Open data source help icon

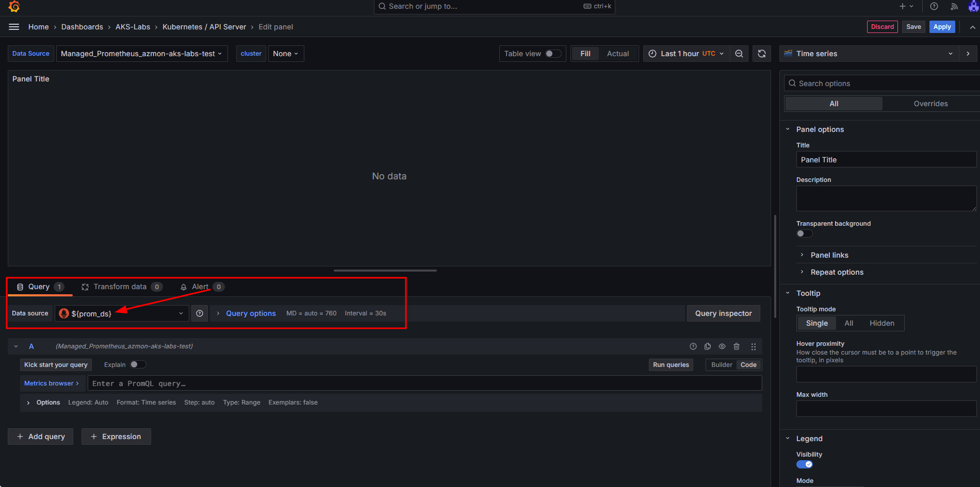coord(200,313)
